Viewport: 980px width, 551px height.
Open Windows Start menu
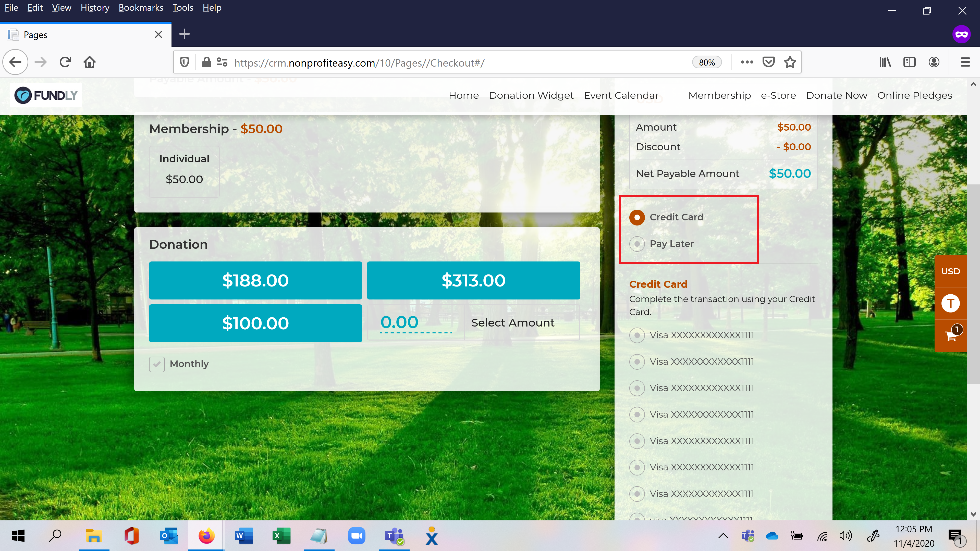18,536
